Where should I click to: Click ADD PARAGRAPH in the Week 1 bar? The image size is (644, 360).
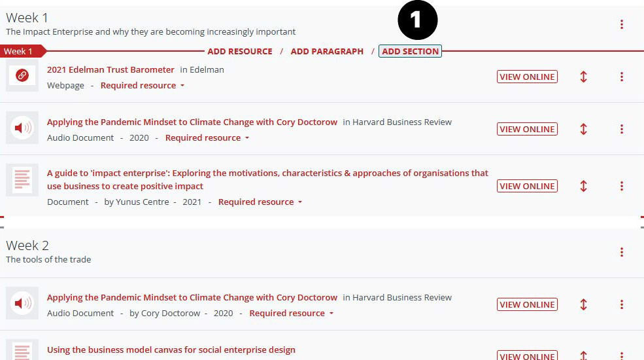coord(327,51)
